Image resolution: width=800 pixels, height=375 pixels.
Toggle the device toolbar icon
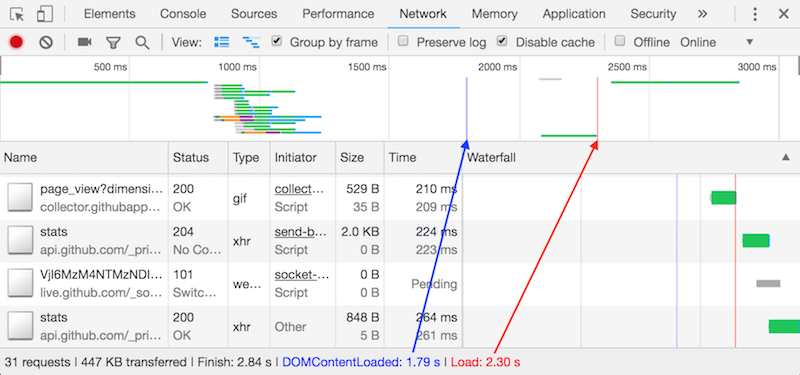click(45, 14)
